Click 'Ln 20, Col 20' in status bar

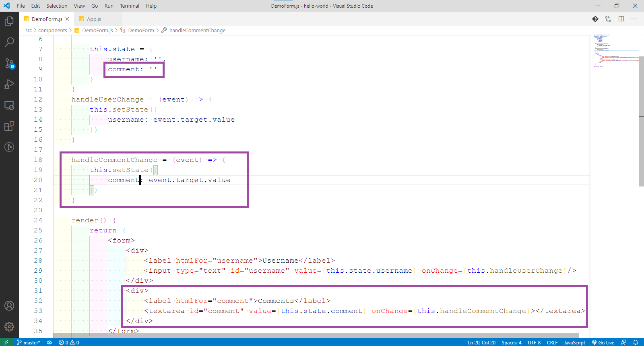pyautogui.click(x=481, y=342)
